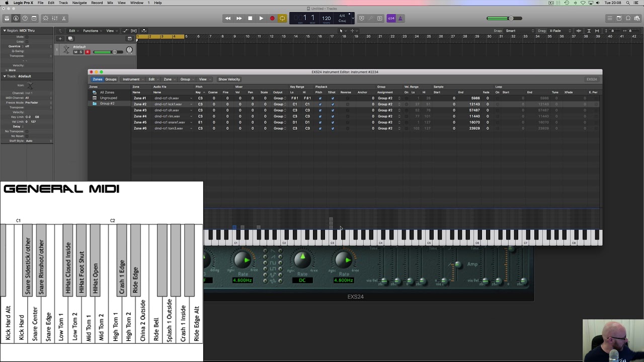Click the Duplicate Track icon
644x362 pixels.
70,38
